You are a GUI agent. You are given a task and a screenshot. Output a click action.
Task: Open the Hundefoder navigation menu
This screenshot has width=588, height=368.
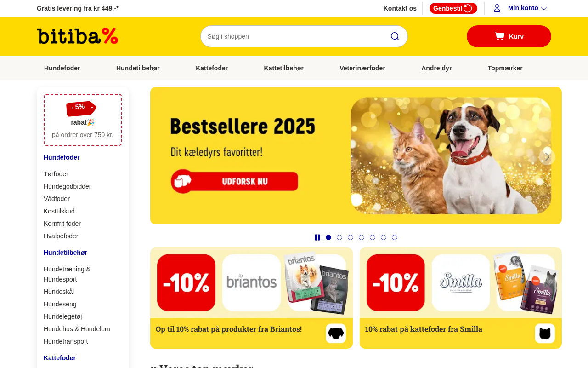pos(62,68)
